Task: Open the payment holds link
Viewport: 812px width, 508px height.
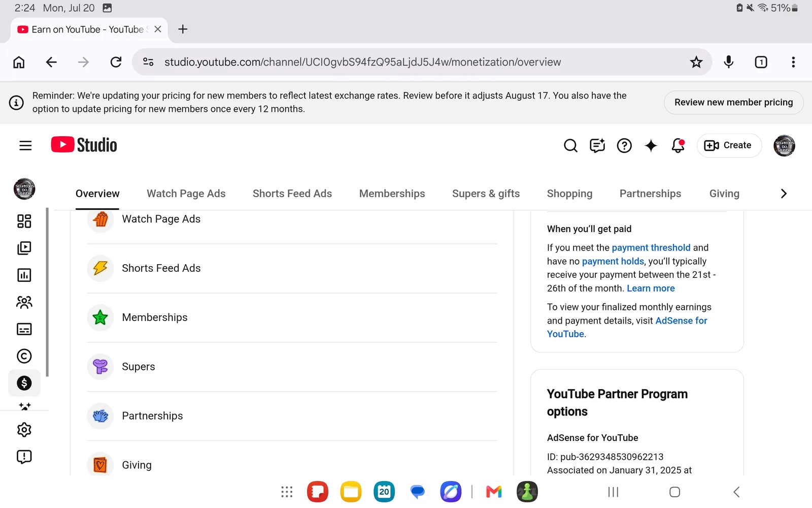Action: [613, 261]
